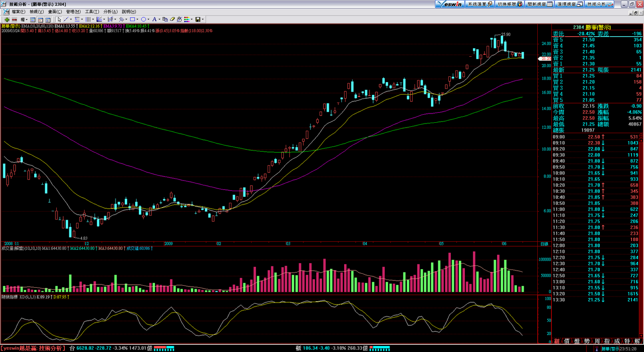Expand the vertical lines tool dropdown arrow
This screenshot has width=644, height=352.
(93, 19)
